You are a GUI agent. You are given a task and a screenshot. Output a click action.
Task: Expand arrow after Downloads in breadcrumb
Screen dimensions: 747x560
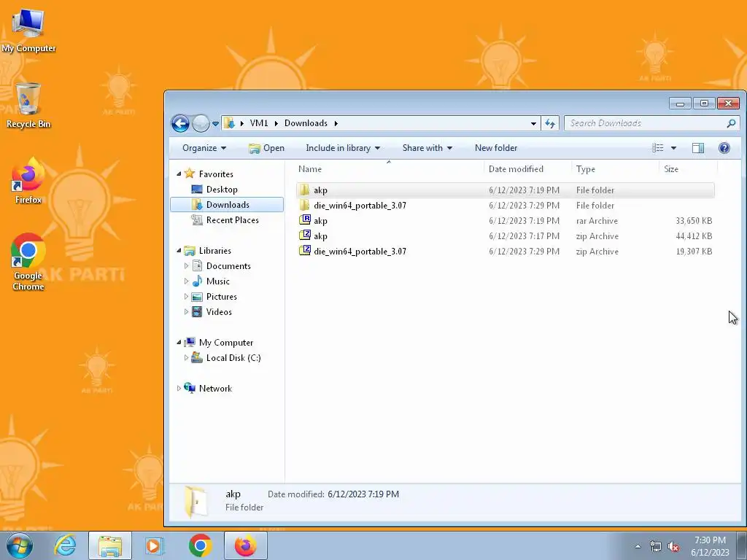pos(336,123)
